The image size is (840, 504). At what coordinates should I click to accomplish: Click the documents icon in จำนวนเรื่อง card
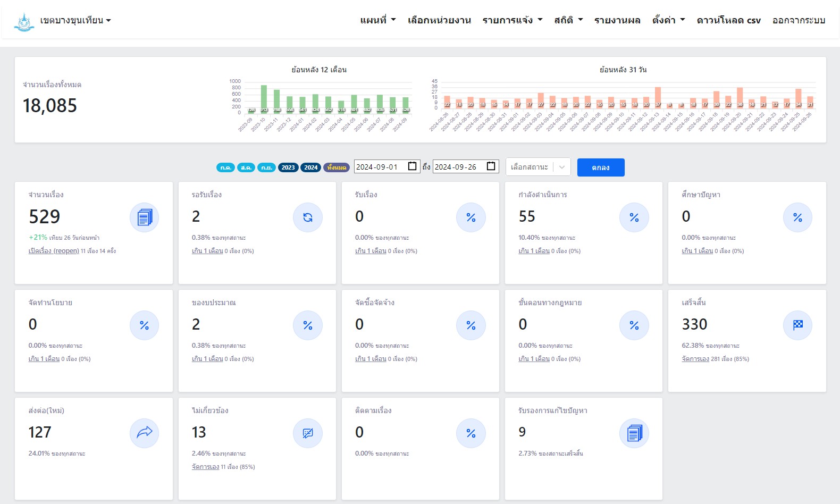144,217
